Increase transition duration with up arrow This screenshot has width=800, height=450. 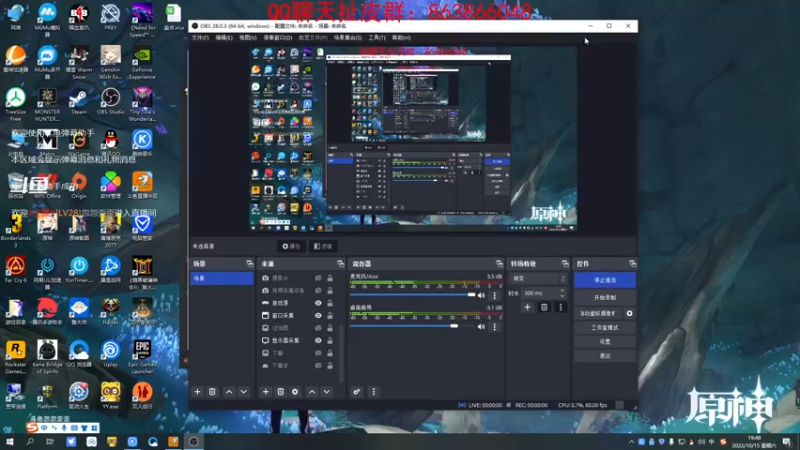click(x=562, y=291)
